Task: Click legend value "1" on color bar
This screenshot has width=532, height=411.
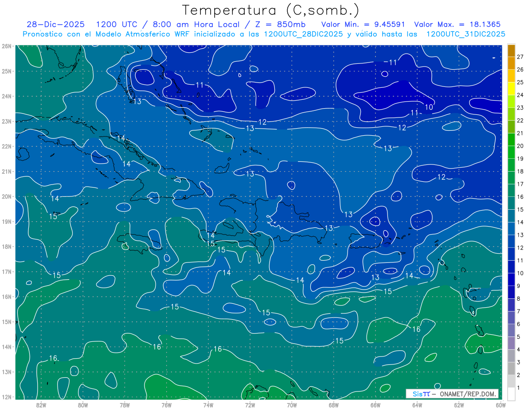Action: tap(519, 388)
